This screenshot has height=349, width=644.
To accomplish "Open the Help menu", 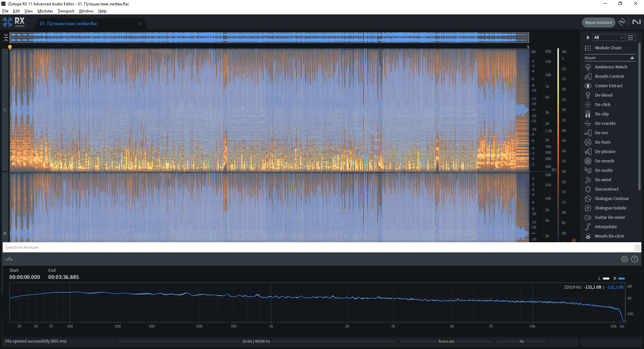I will pos(102,11).
